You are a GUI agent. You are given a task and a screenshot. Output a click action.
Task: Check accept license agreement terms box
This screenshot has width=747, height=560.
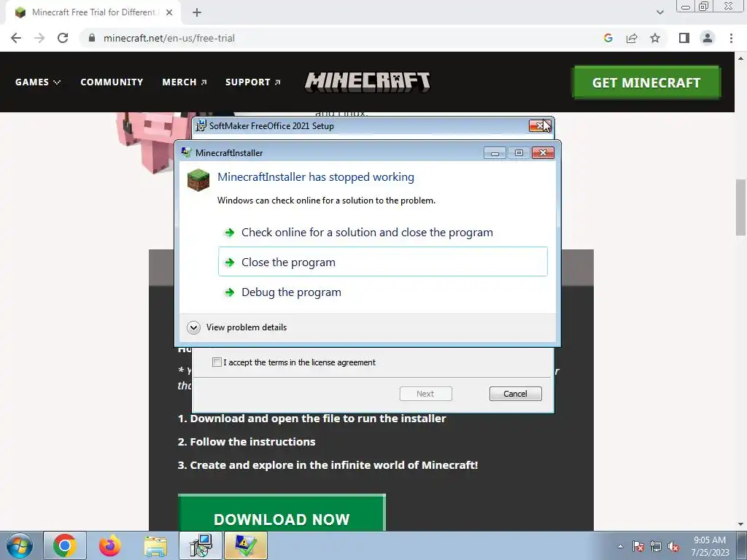pyautogui.click(x=217, y=362)
